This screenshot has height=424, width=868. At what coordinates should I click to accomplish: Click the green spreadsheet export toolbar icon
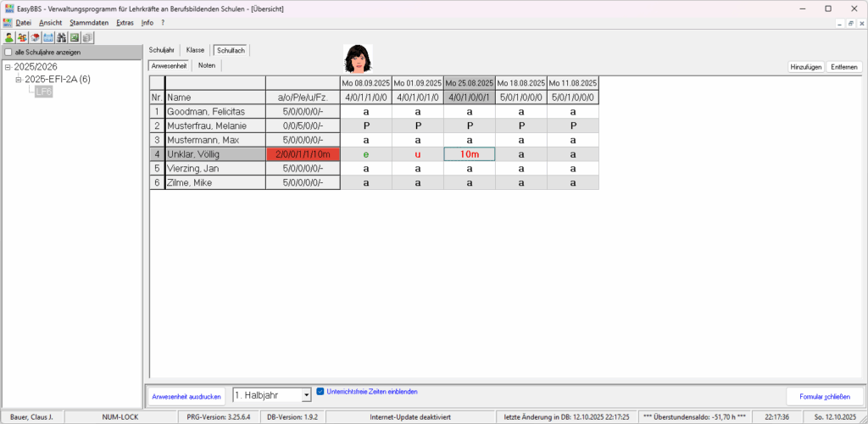point(75,37)
